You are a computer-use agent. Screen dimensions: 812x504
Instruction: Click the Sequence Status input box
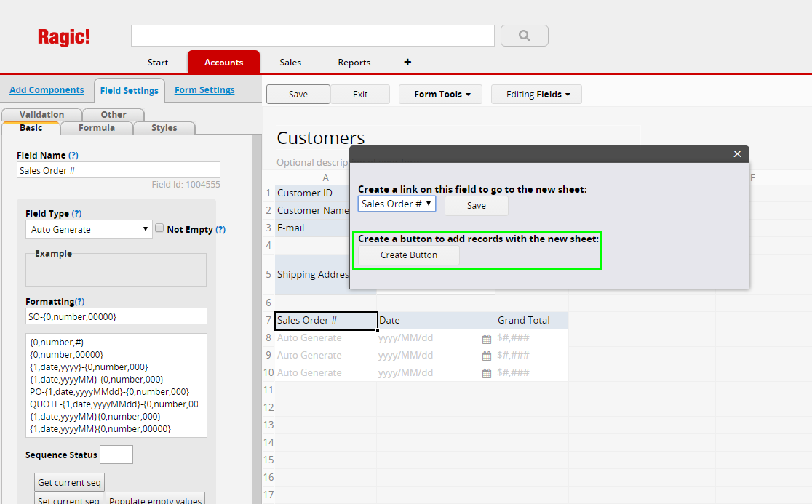[116, 455]
